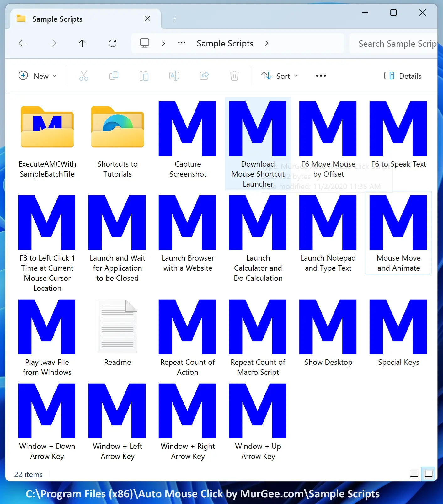Open the Sort options dropdown
This screenshot has height=504, width=443.
(280, 76)
